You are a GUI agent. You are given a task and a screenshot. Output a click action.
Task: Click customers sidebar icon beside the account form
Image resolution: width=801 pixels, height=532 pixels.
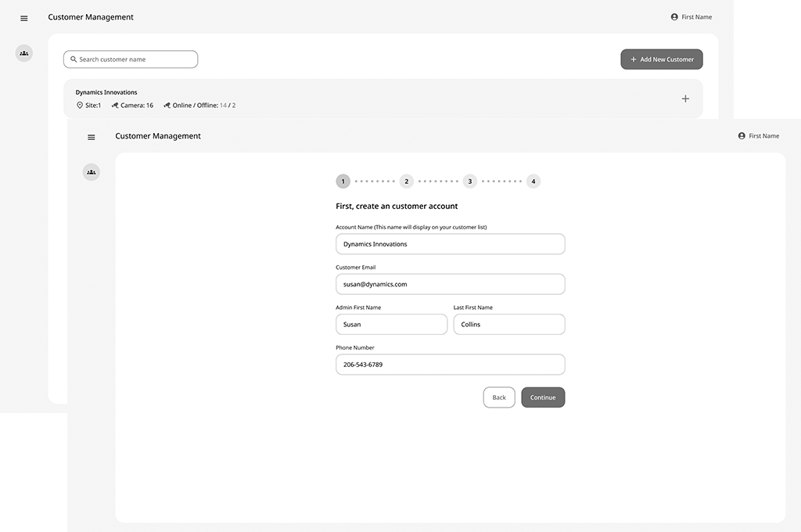coord(92,172)
